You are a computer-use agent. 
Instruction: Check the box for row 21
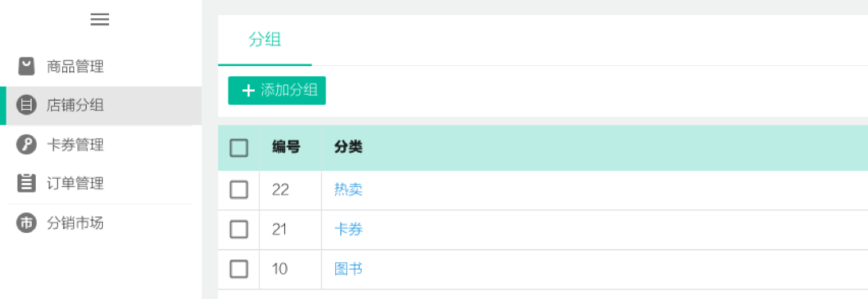tap(239, 229)
